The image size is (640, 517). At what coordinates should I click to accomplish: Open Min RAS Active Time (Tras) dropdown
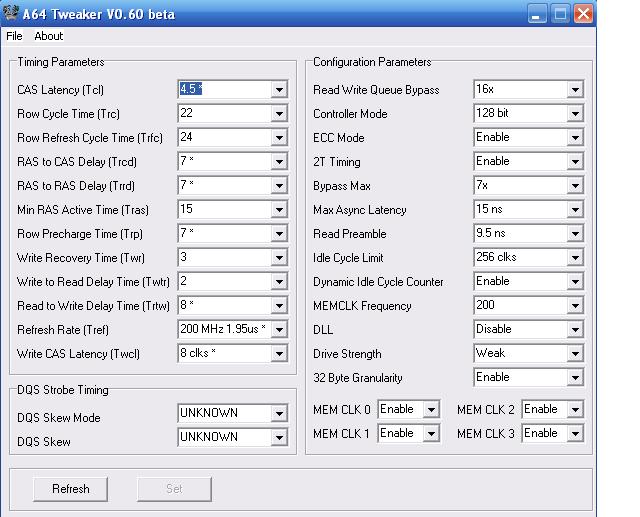click(279, 210)
